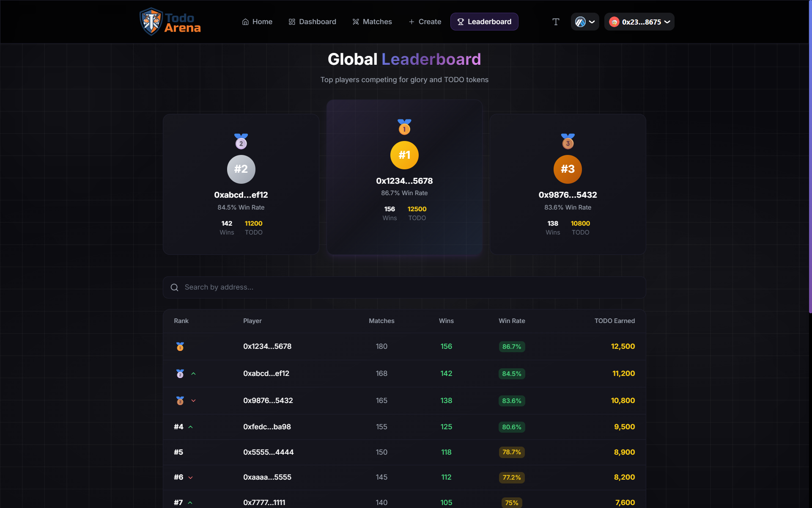The height and width of the screenshot is (508, 812).
Task: Go to the Dashboard page
Action: 313,22
